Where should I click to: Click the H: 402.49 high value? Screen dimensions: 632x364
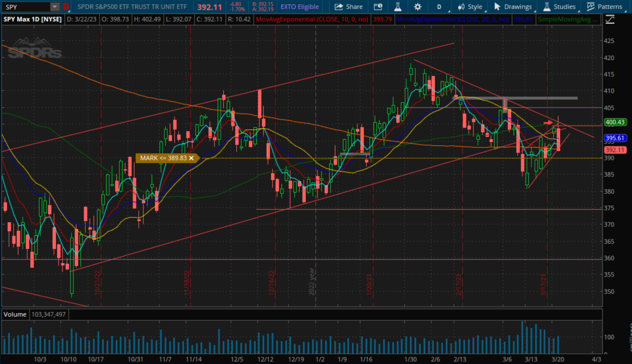(147, 19)
